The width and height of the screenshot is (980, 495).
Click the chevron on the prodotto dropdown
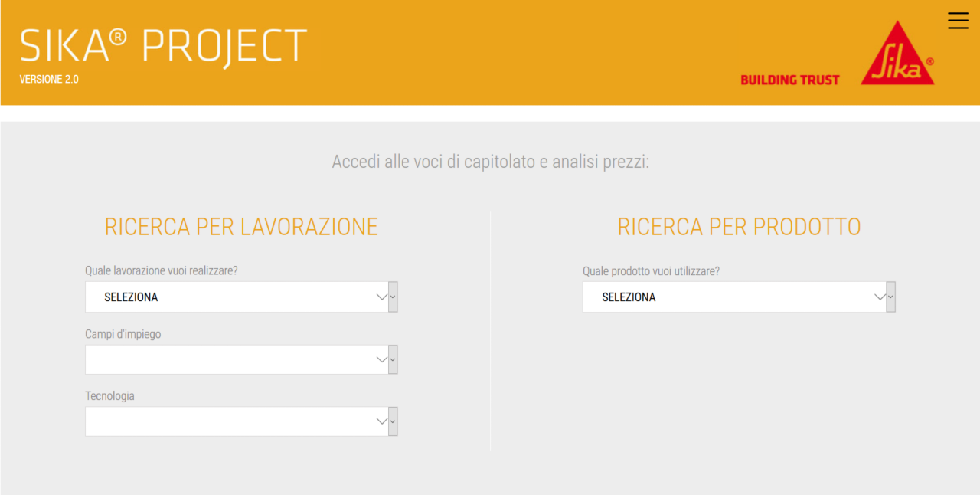(x=879, y=297)
